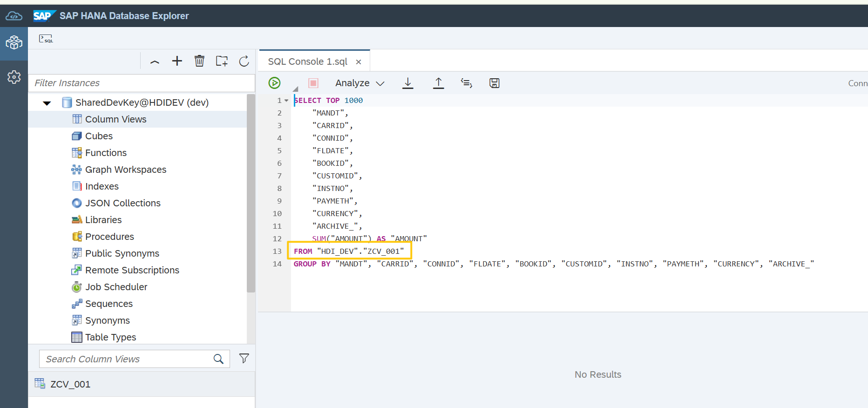Image resolution: width=868 pixels, height=408 pixels.
Task: Download the SQL file icon
Action: pos(408,83)
